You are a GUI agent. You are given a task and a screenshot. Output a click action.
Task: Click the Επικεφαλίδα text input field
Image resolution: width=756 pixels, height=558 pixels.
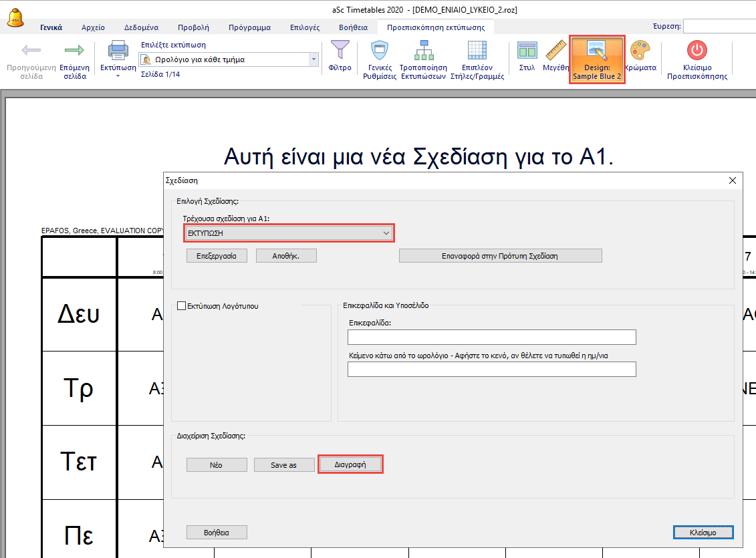click(x=491, y=337)
